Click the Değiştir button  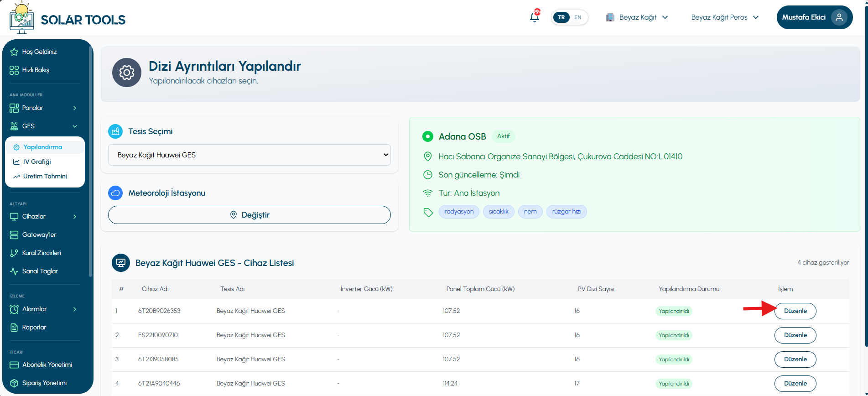pos(249,215)
